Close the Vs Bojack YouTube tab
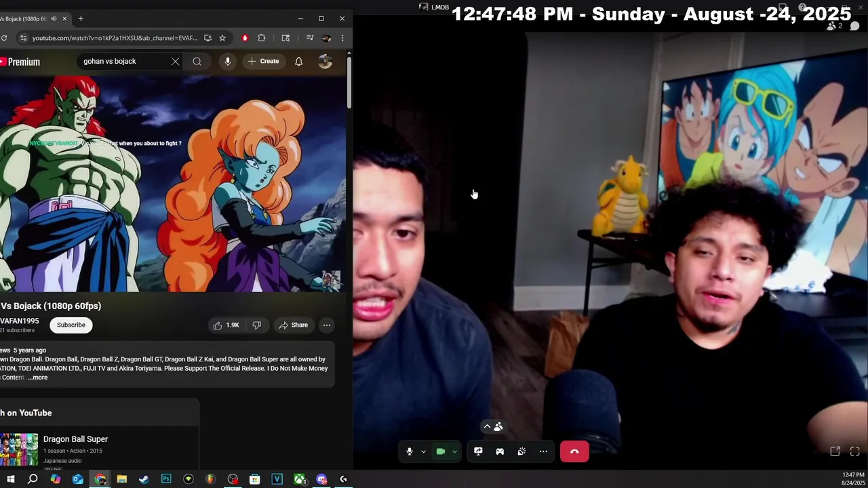This screenshot has width=868, height=488. pos(65,18)
